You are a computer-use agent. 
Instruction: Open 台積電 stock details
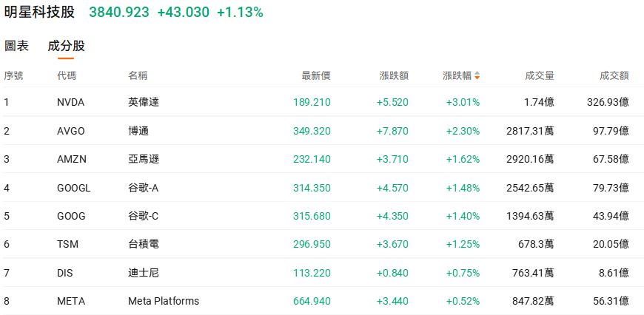pos(143,244)
